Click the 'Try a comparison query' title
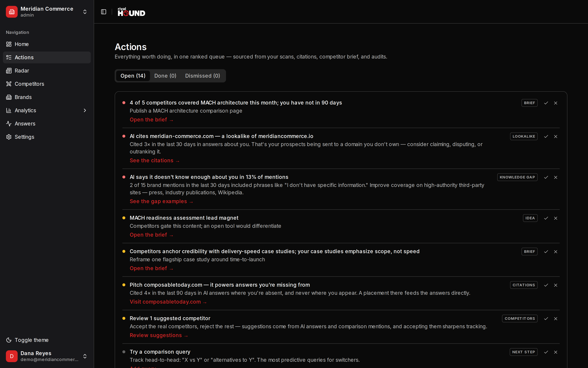This screenshot has width=588, height=368. 160,352
